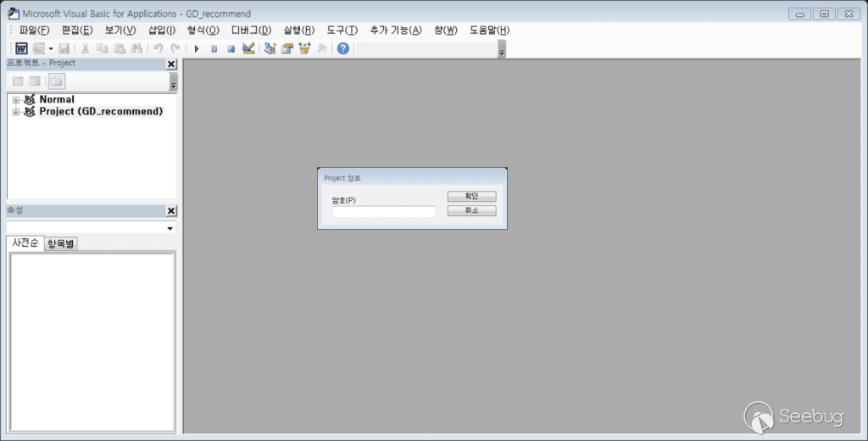Click the Normal project icon

30,100
